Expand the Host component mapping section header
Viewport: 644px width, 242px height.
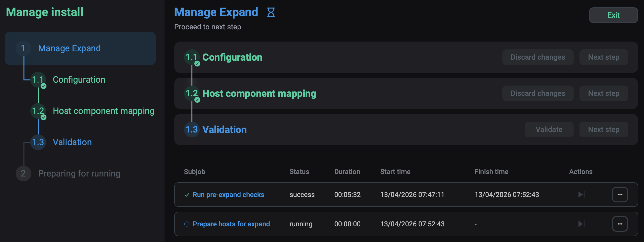(x=259, y=93)
